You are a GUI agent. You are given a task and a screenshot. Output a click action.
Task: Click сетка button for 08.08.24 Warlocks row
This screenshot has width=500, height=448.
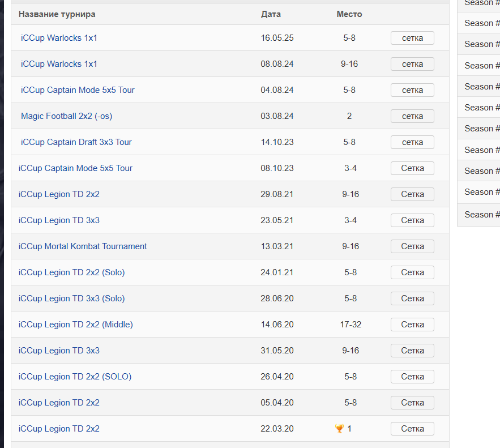coord(412,64)
